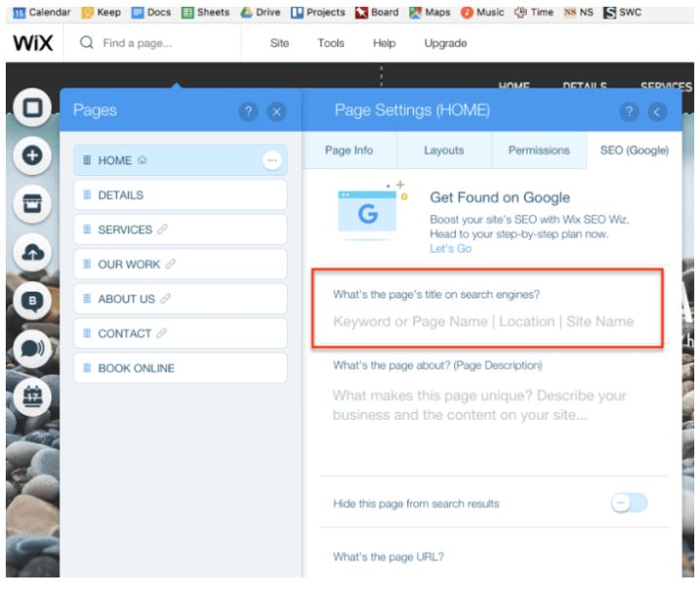Open Pages panel help question mark
Screen dimensions: 700x589
tap(249, 111)
